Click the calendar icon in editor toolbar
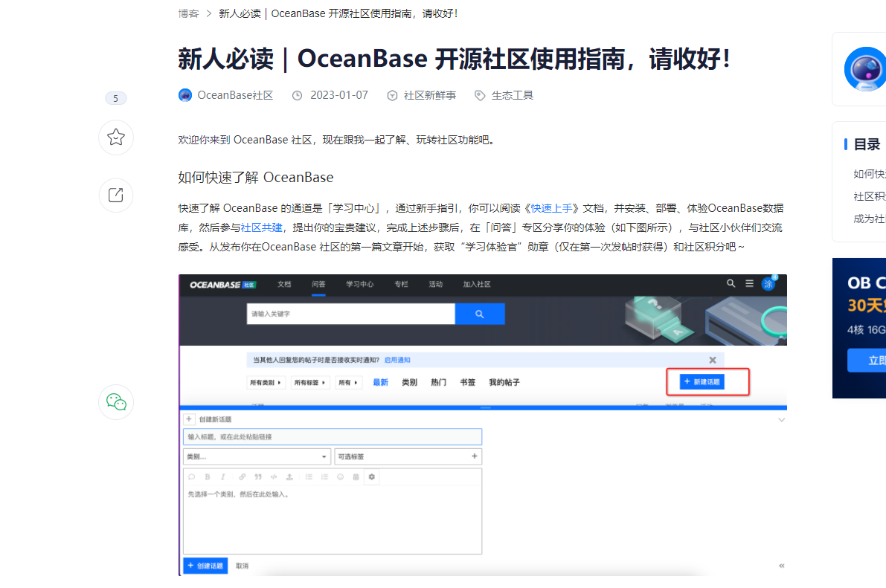Image resolution: width=886 pixels, height=588 pixels. click(x=356, y=477)
